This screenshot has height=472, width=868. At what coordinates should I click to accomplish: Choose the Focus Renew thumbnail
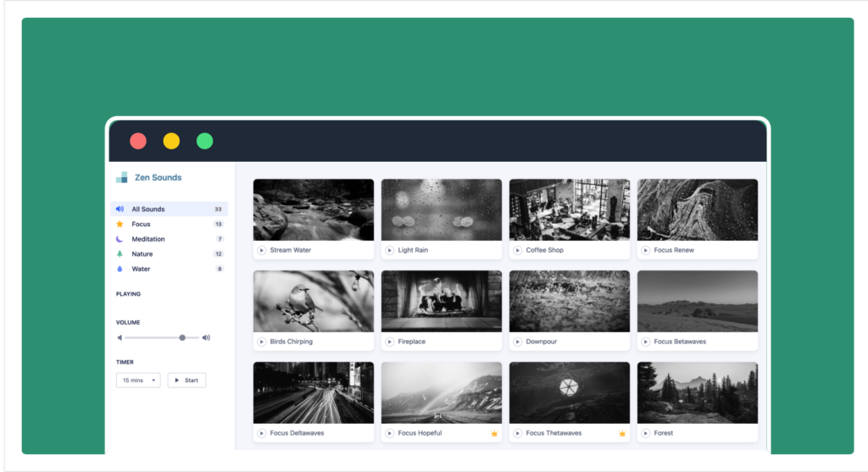pos(698,209)
